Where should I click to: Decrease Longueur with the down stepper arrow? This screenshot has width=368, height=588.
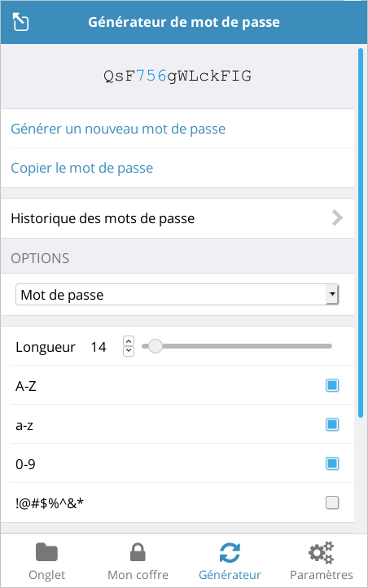pyautogui.click(x=129, y=351)
